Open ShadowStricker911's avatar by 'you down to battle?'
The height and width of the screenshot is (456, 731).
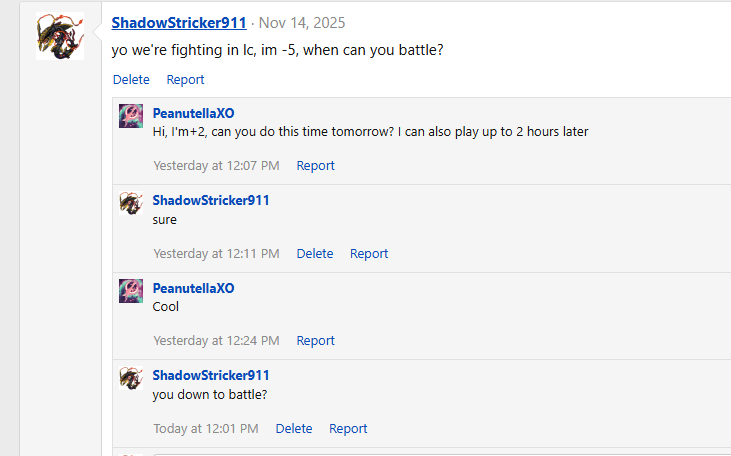pyautogui.click(x=131, y=378)
